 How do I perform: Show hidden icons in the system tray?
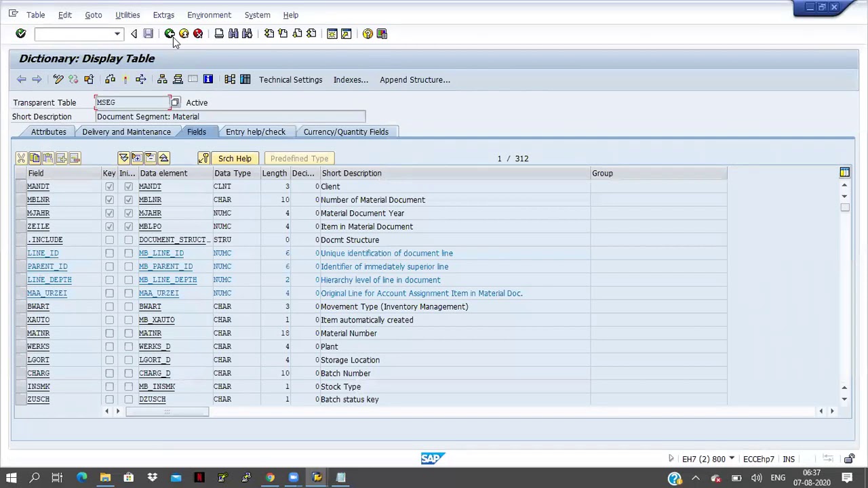[x=695, y=479]
